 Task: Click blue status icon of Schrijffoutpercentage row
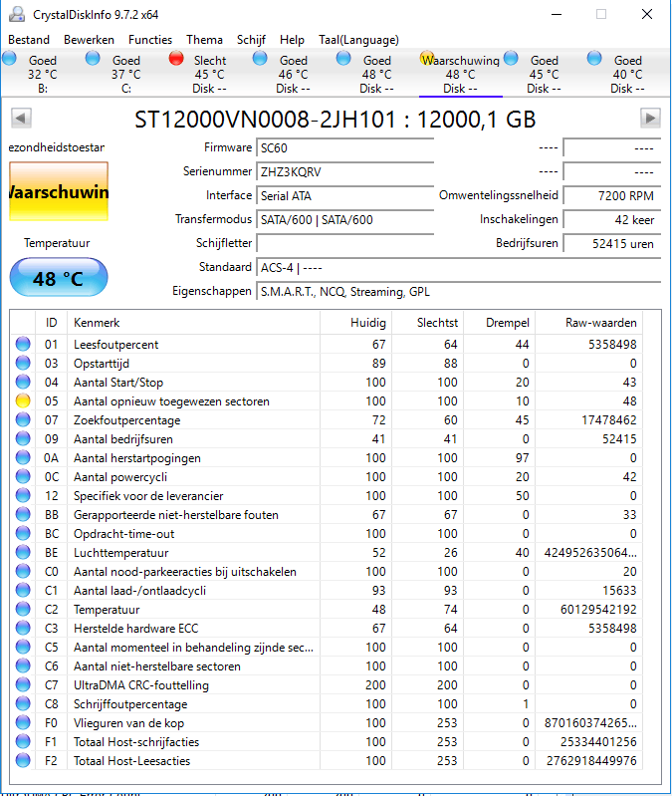23,704
